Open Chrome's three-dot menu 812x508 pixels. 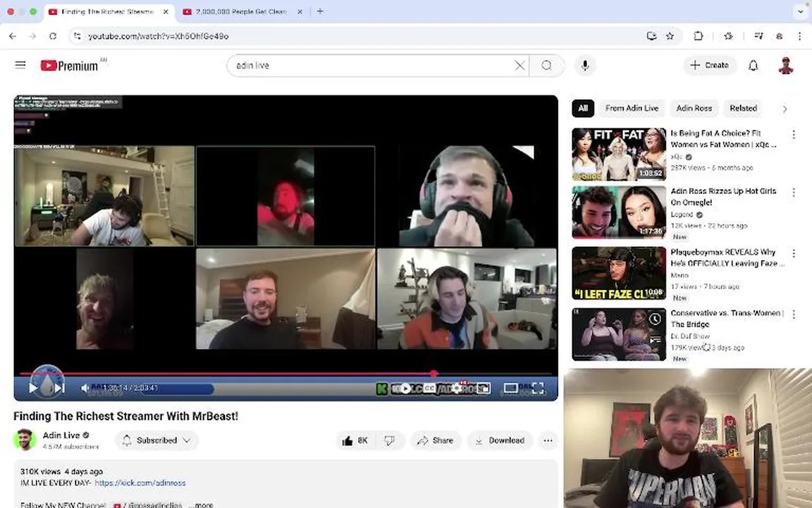click(x=799, y=36)
